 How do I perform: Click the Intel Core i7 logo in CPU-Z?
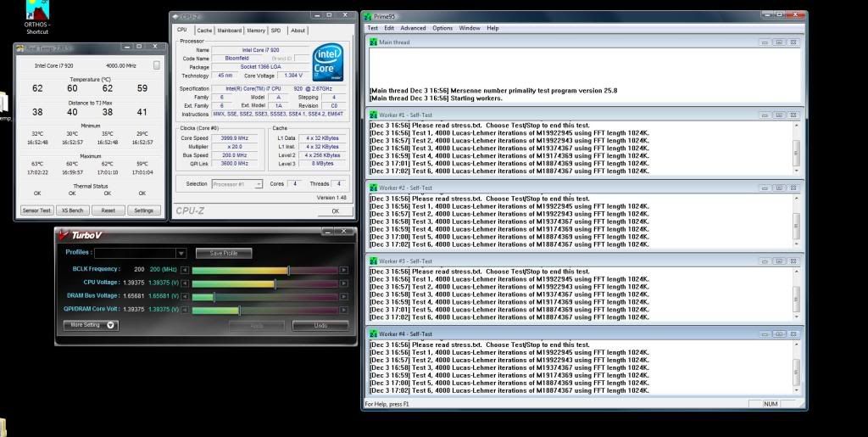coord(328,62)
